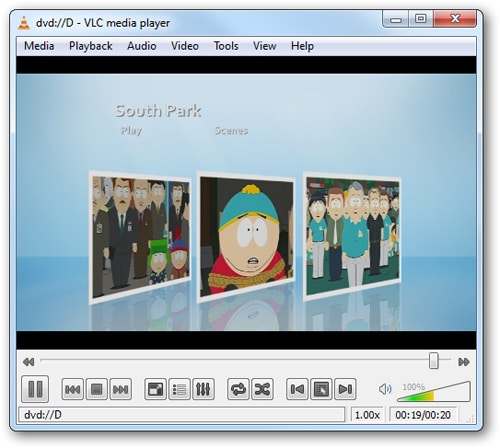Viewport: 500px width, 448px height.
Task: Select Play in the DVD menu
Action: 131,130
